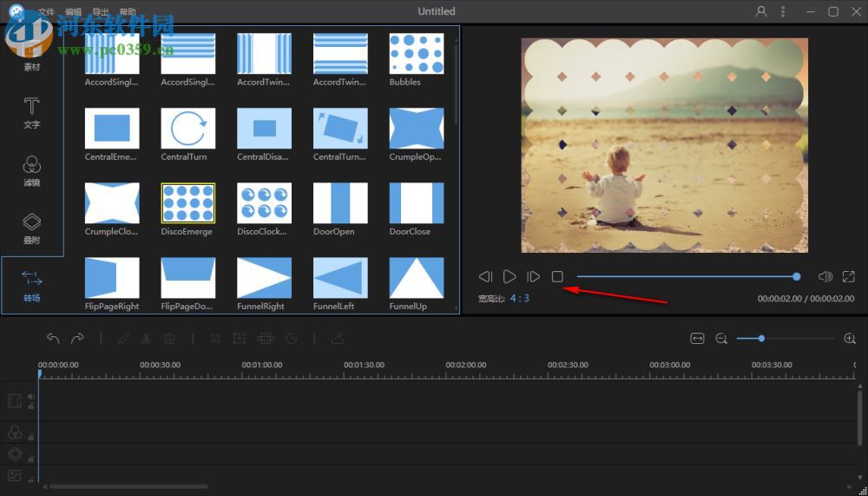Zoom in the timeline with the plus magnifier
This screenshot has height=496, width=868.
[850, 339]
